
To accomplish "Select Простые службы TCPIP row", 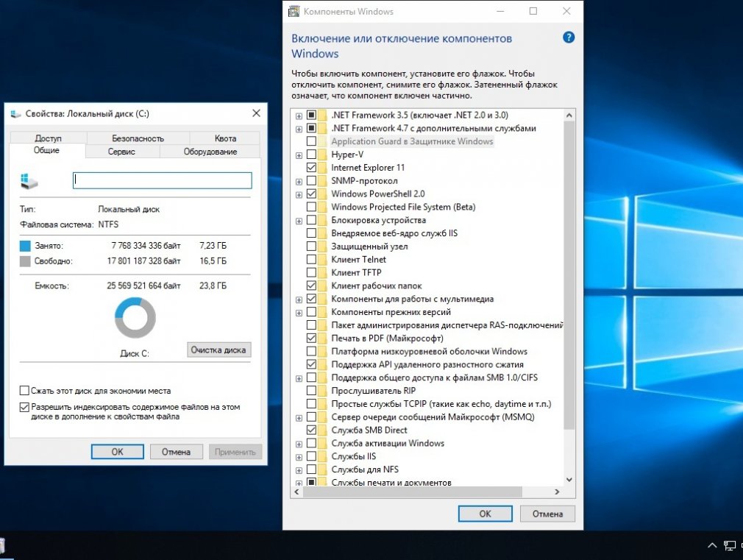I will tap(441, 404).
